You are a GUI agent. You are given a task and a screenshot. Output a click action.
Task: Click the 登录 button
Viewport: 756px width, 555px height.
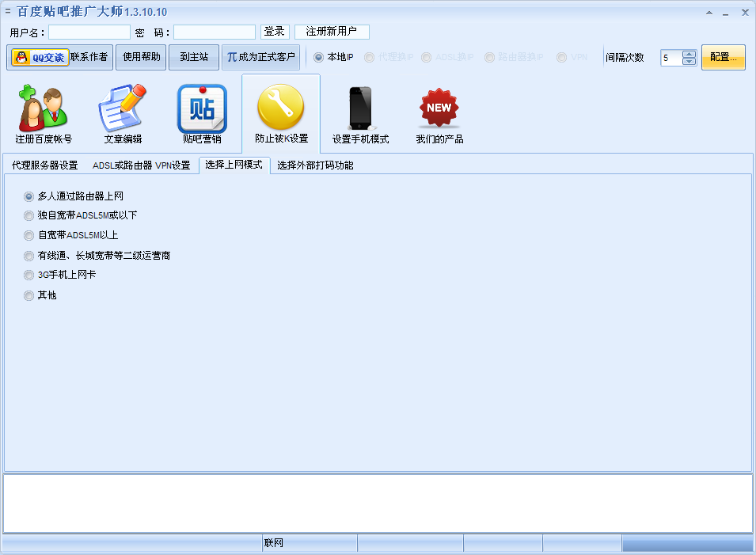pyautogui.click(x=275, y=32)
